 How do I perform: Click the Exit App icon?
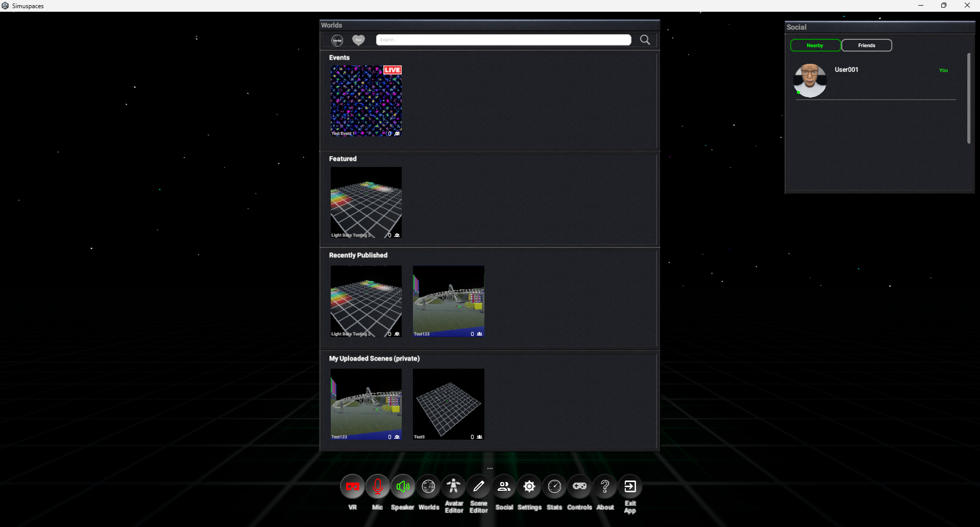pos(630,487)
